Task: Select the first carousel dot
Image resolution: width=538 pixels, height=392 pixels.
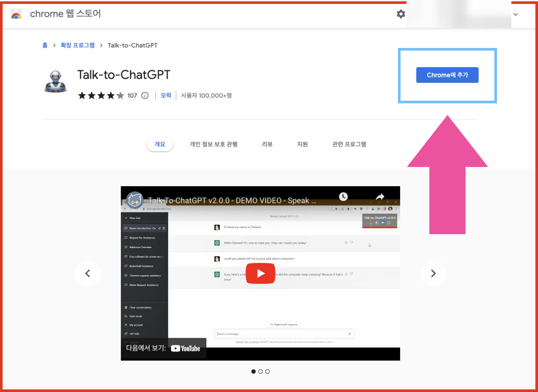Action: (253, 372)
